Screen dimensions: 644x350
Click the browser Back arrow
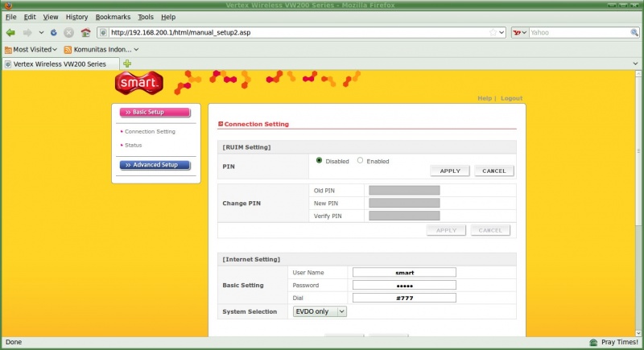coord(10,33)
